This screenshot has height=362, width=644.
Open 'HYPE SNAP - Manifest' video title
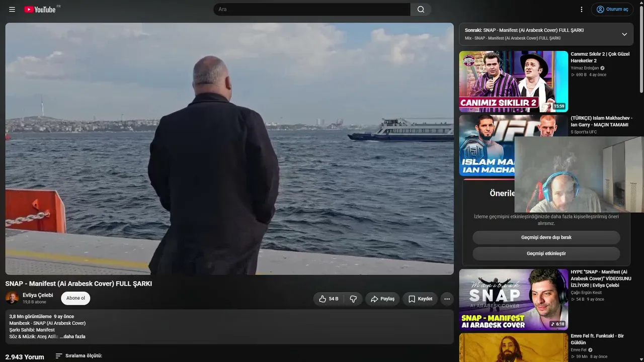click(x=601, y=279)
